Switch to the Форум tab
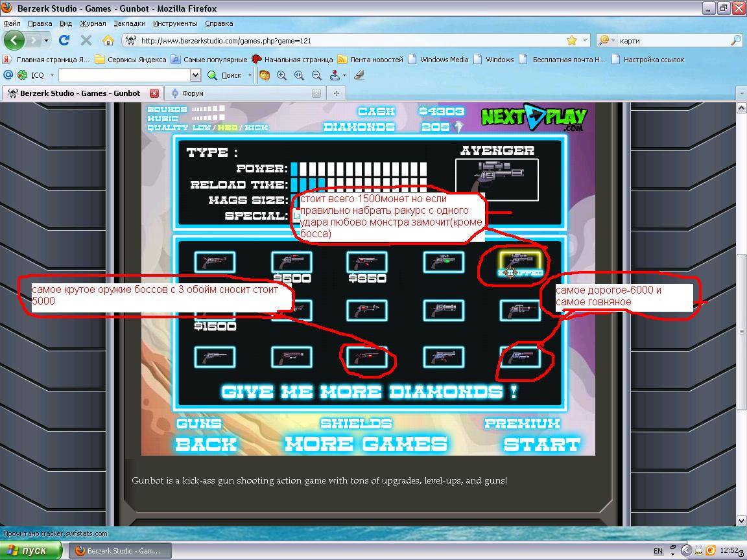The image size is (747, 560). tap(244, 93)
